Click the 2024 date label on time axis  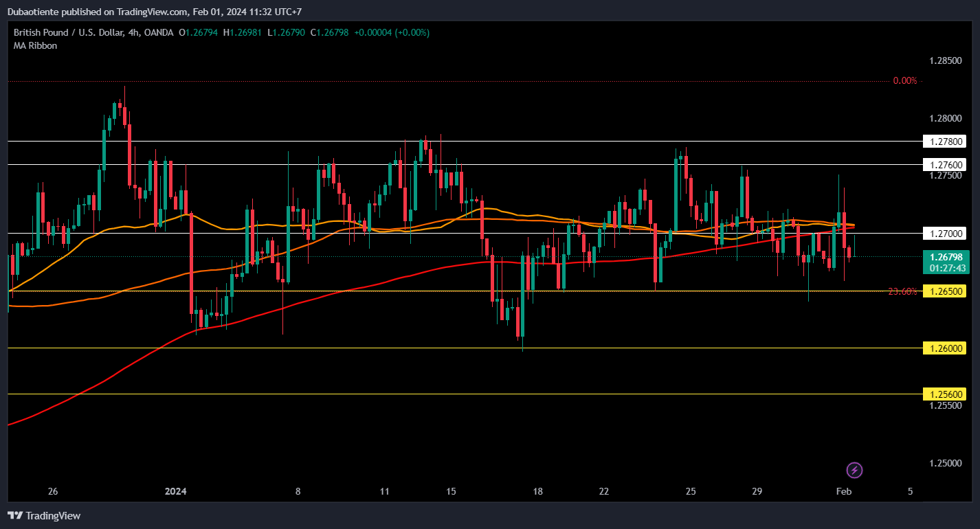176,491
